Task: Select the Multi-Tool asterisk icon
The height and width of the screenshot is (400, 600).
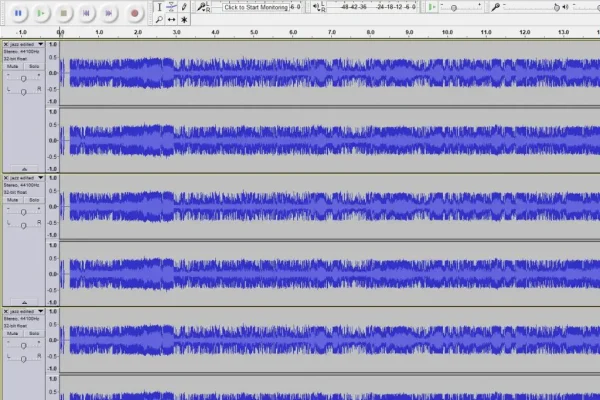Action: (x=184, y=20)
